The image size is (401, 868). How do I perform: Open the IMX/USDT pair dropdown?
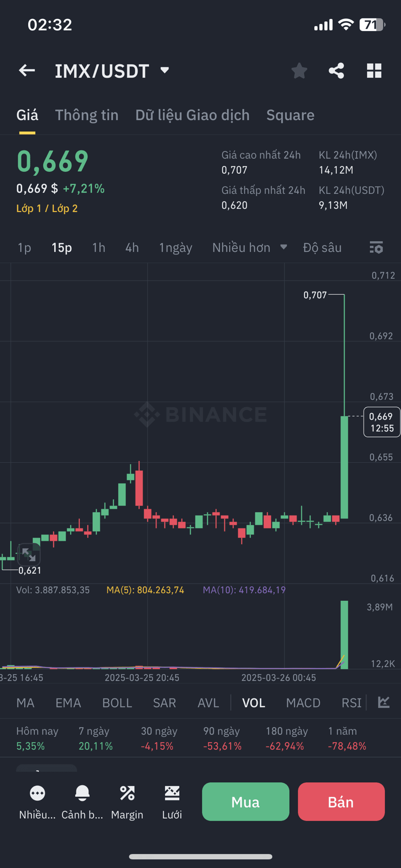click(164, 71)
